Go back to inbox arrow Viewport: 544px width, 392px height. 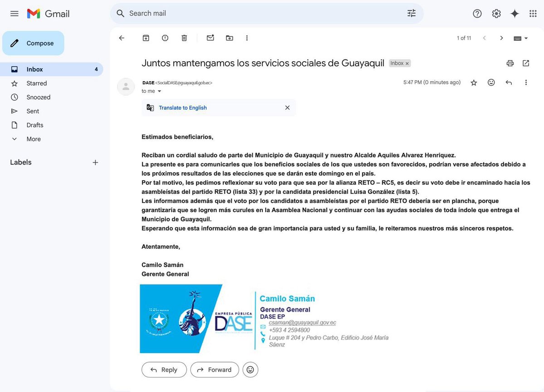[x=121, y=38]
